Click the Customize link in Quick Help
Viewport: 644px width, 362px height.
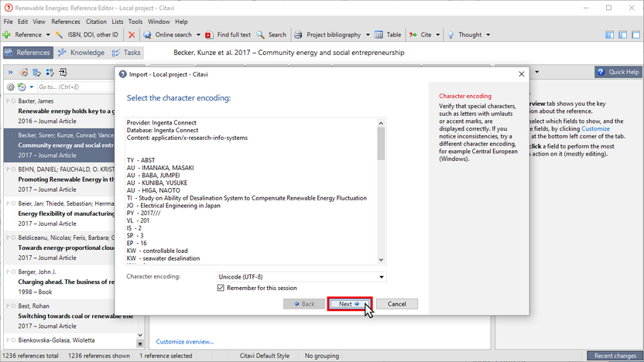[x=595, y=129]
